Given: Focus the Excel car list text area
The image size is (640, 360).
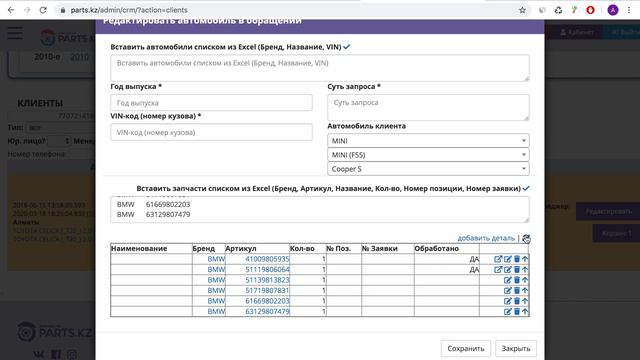Looking at the screenshot, I should click(320, 68).
